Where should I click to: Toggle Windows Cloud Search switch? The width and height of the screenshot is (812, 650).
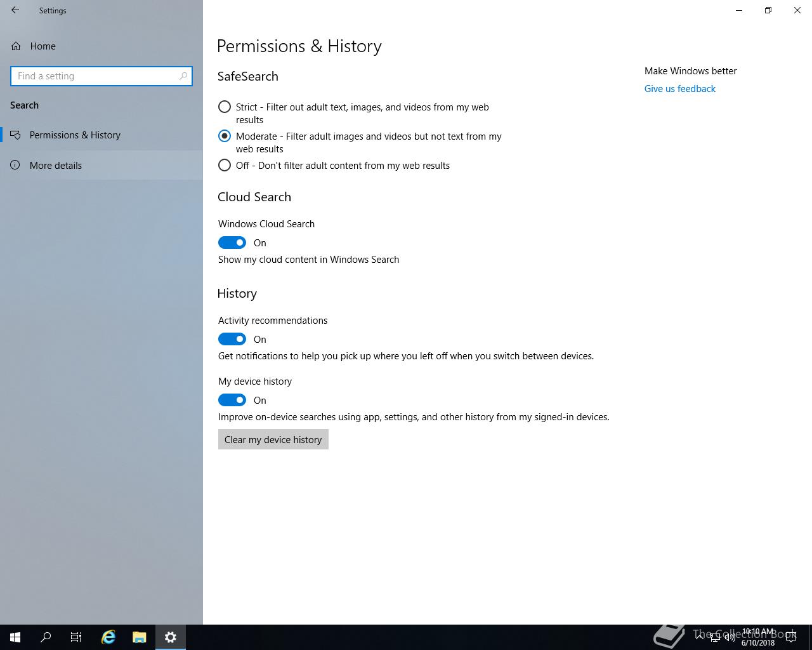click(232, 242)
